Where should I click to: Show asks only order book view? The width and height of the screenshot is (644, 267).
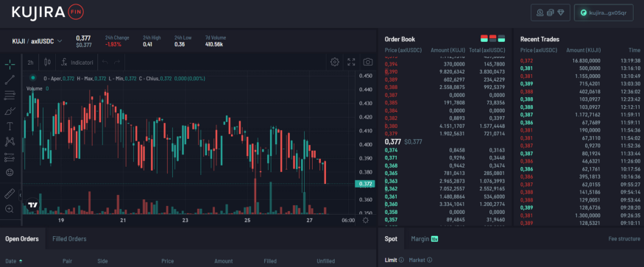coord(493,39)
